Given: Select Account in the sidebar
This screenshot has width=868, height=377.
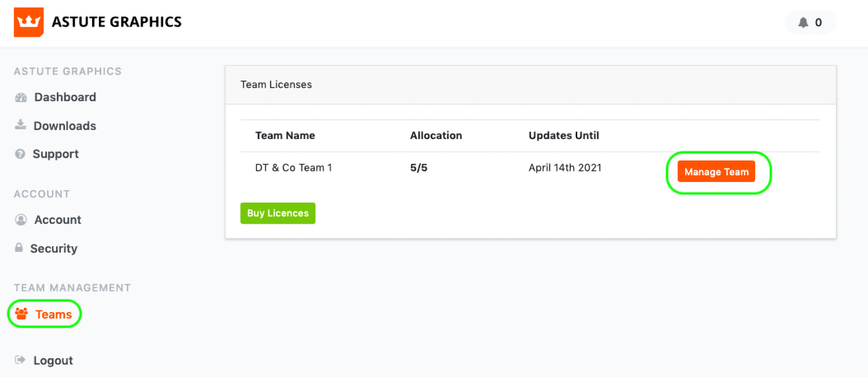Looking at the screenshot, I should 58,220.
